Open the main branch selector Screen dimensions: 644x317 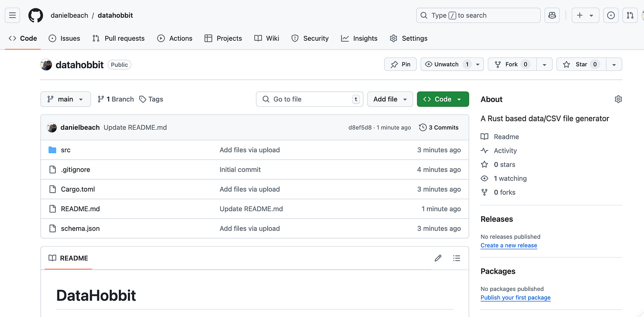click(x=65, y=99)
